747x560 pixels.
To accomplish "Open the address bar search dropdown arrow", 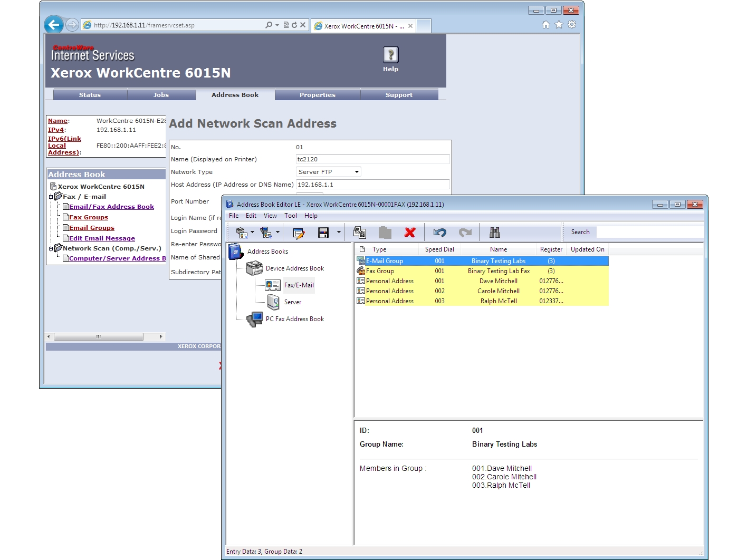I will coord(277,25).
